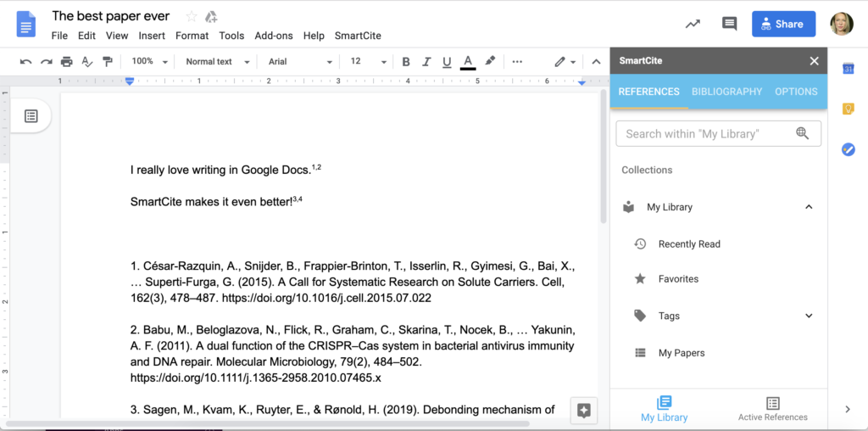Print the document with the printer icon
The height and width of the screenshot is (431, 868).
pos(66,61)
